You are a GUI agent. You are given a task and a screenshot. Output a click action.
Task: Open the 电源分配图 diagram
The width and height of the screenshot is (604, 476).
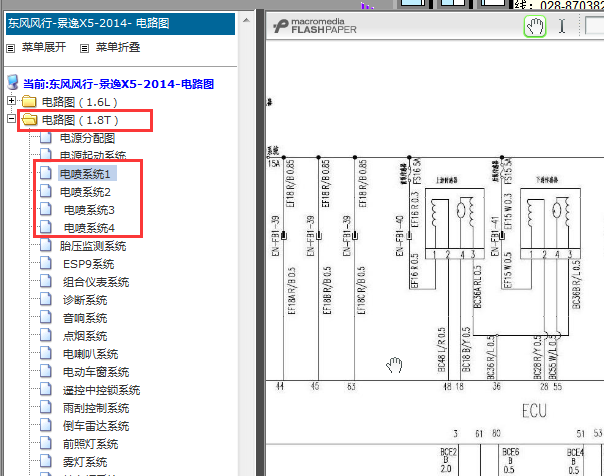click(87, 138)
